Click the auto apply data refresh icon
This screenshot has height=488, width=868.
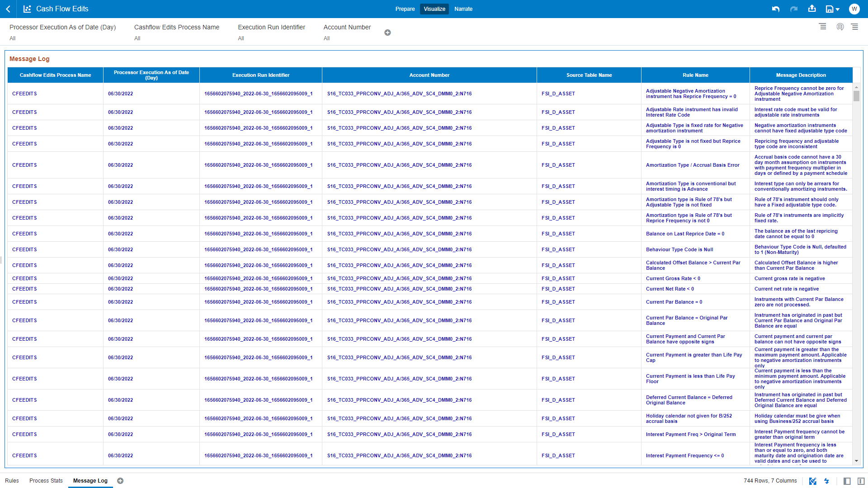pos(840,27)
